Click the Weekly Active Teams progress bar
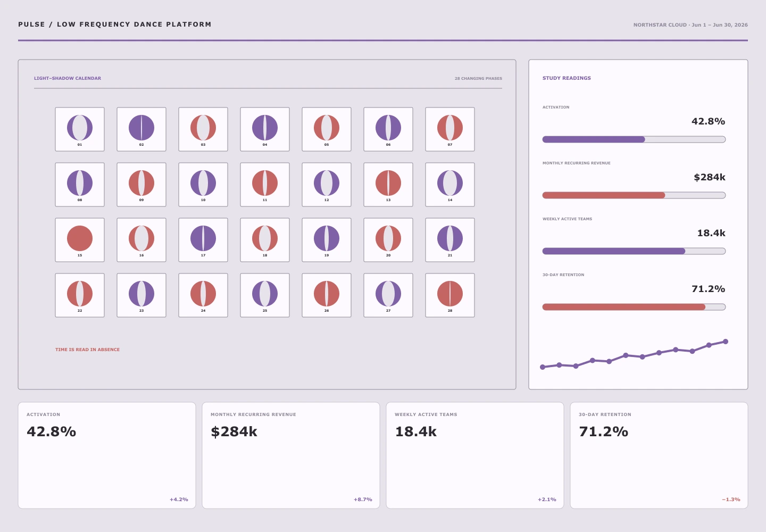 click(634, 251)
